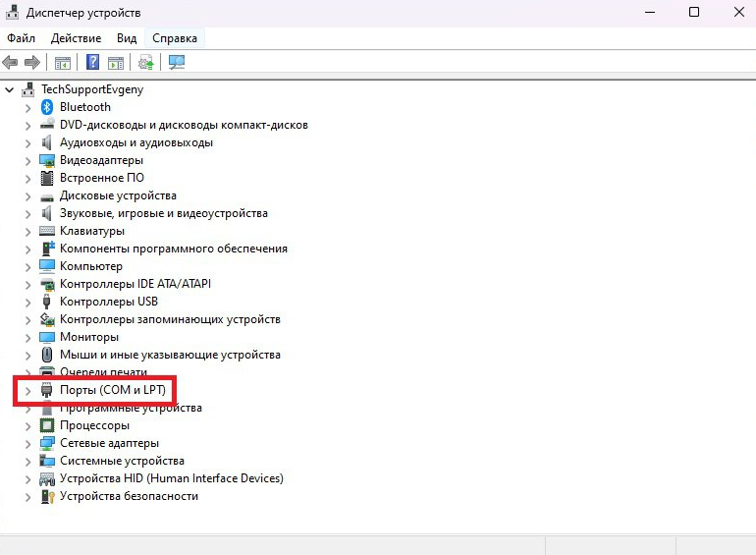Open the Справка menu

click(x=175, y=38)
